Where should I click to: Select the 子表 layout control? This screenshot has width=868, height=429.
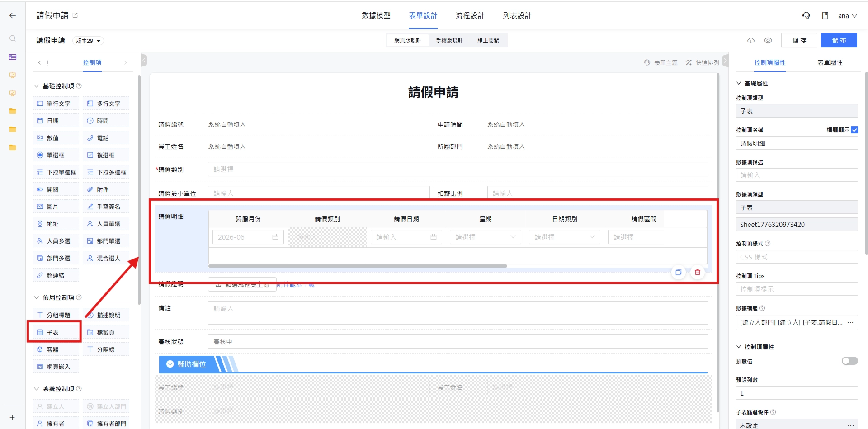tap(56, 332)
